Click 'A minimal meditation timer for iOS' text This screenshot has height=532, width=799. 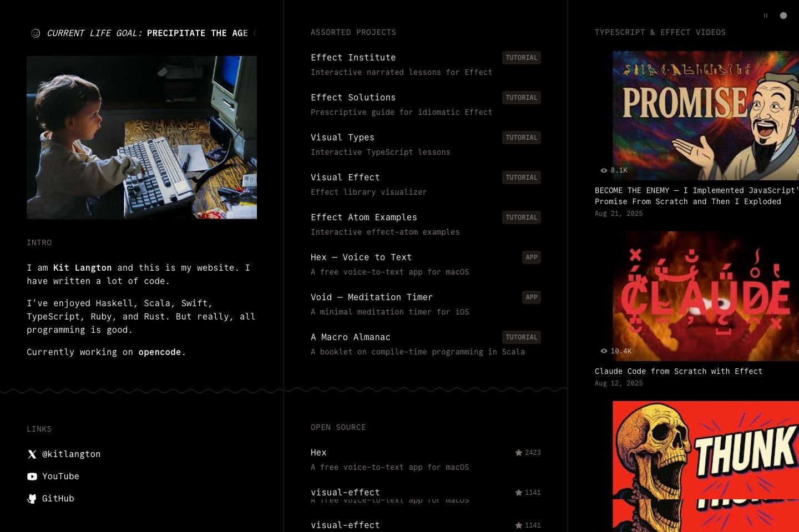coord(390,312)
